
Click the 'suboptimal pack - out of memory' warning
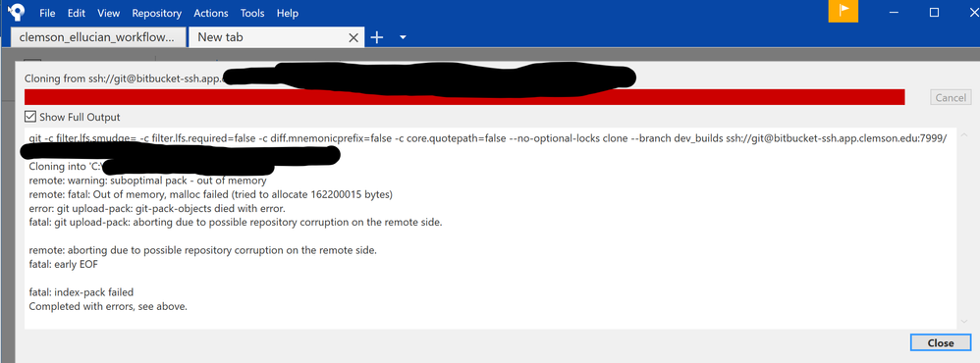coord(147,181)
